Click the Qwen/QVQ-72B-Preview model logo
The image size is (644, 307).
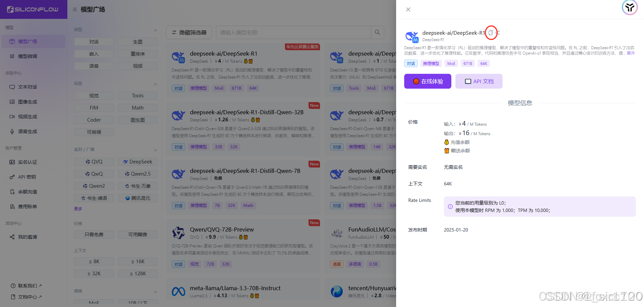[179, 233]
